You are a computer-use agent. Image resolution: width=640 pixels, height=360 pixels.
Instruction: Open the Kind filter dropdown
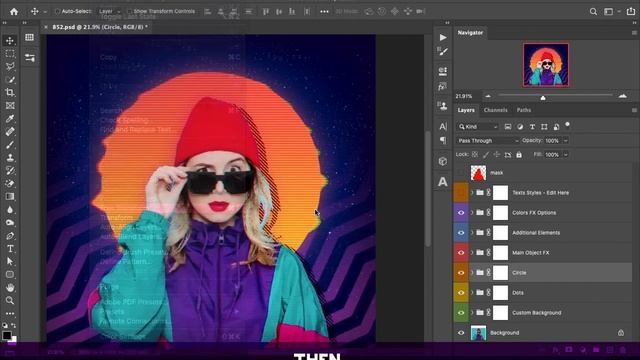(478, 127)
